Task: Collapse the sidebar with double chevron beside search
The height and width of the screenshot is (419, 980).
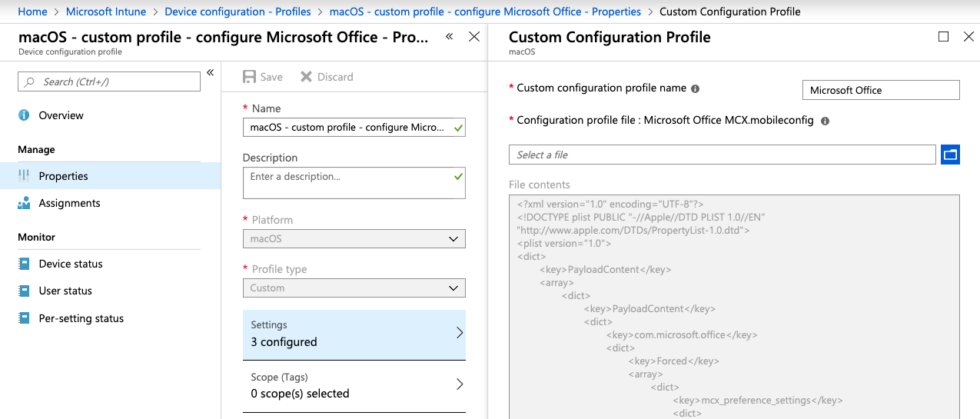Action: point(210,73)
